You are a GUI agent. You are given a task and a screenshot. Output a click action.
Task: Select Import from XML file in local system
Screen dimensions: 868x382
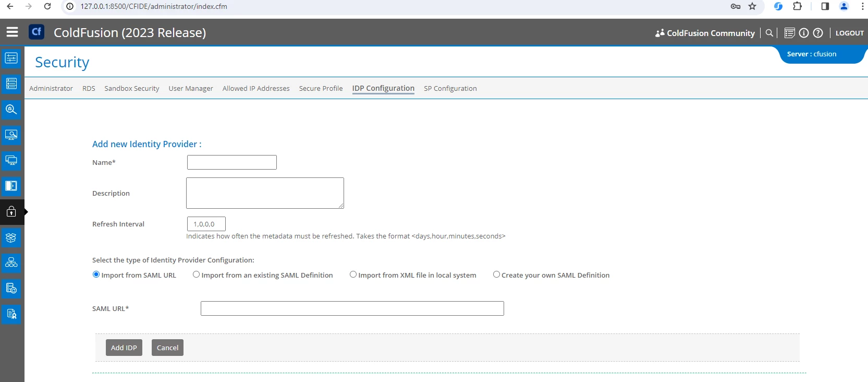(353, 274)
